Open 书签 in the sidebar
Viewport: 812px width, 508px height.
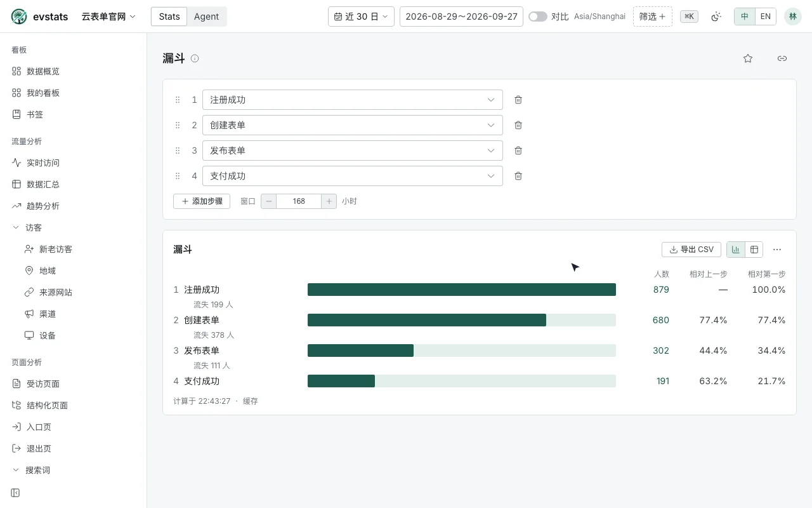73,114
